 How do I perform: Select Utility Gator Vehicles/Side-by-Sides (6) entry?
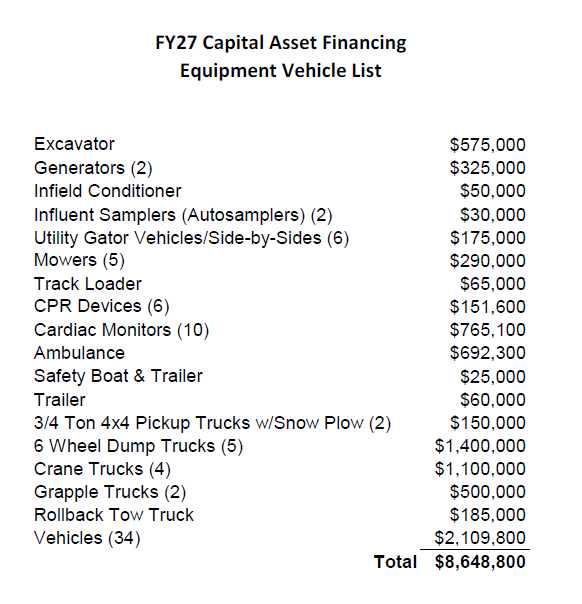pos(191,238)
